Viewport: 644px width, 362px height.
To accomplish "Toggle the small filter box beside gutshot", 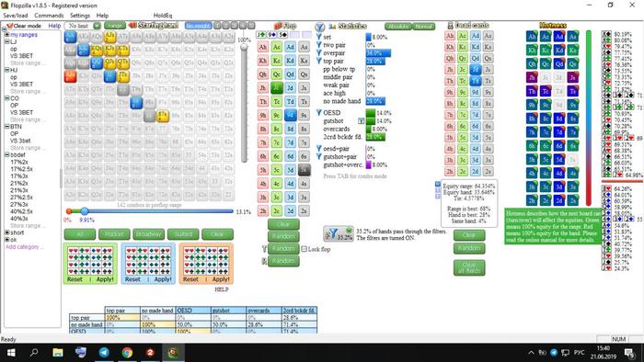I will coord(361,121).
